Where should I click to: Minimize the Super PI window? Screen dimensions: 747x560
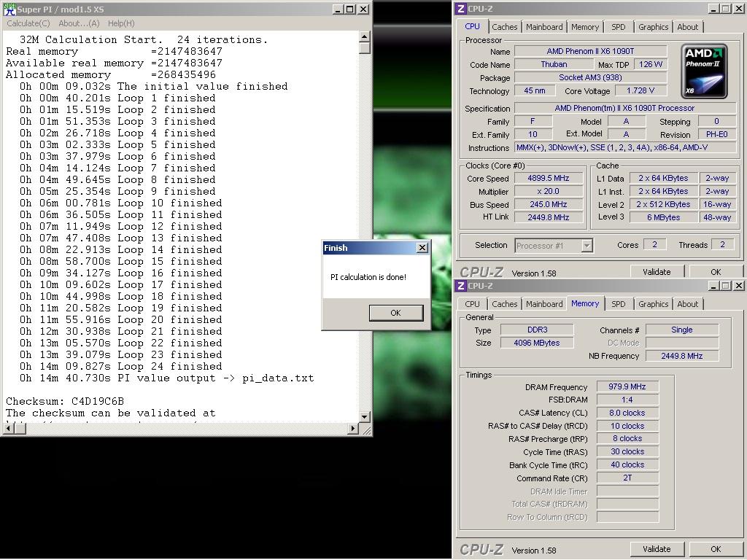[338, 9]
